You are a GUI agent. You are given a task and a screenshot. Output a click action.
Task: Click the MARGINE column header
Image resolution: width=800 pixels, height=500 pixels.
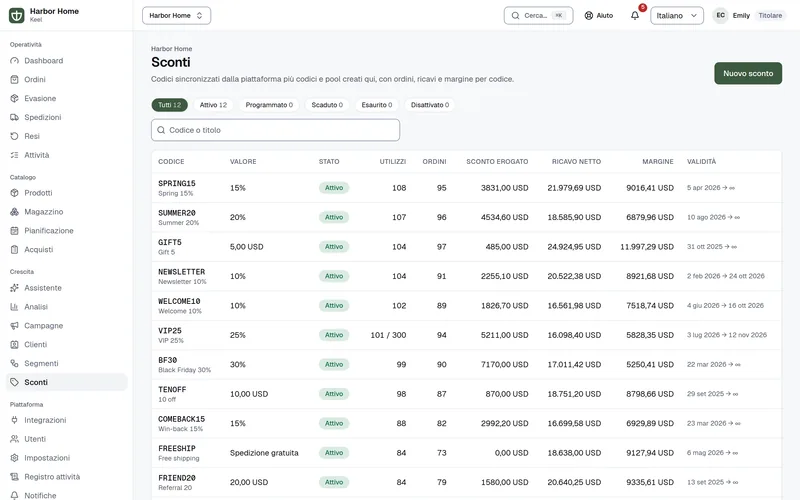[658, 162]
